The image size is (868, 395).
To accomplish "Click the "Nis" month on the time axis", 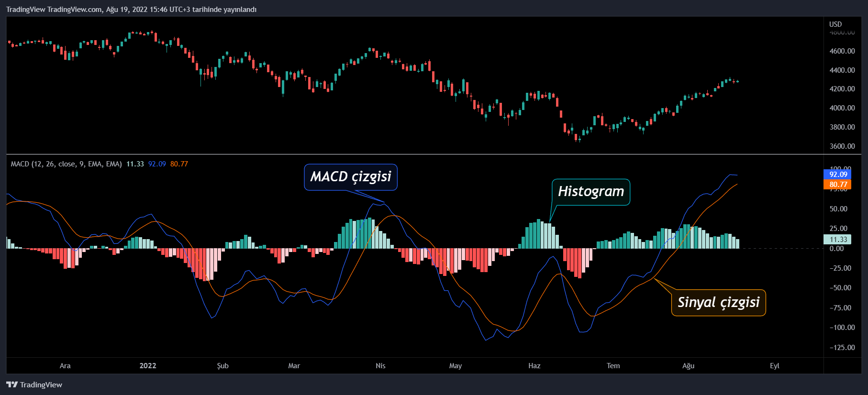I will tap(380, 366).
